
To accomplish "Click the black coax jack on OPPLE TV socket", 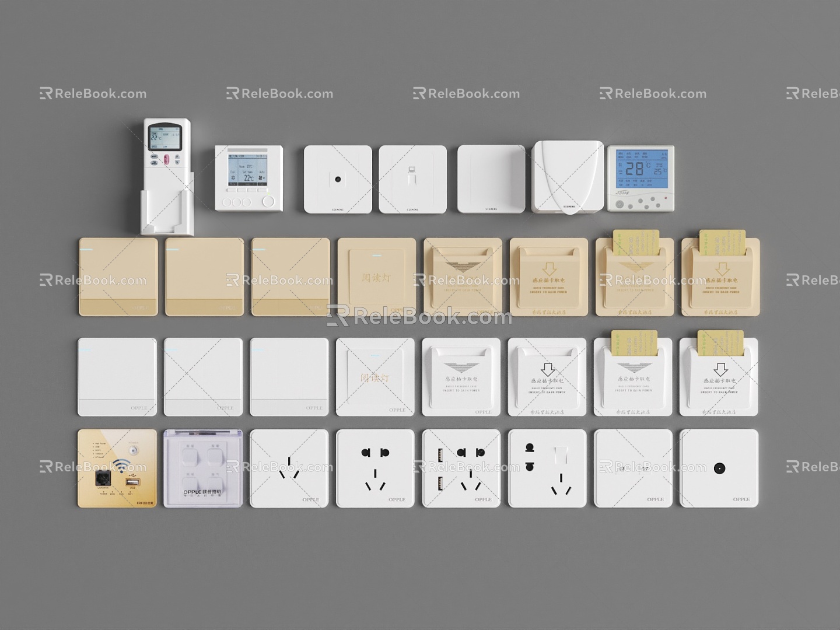I will (719, 468).
